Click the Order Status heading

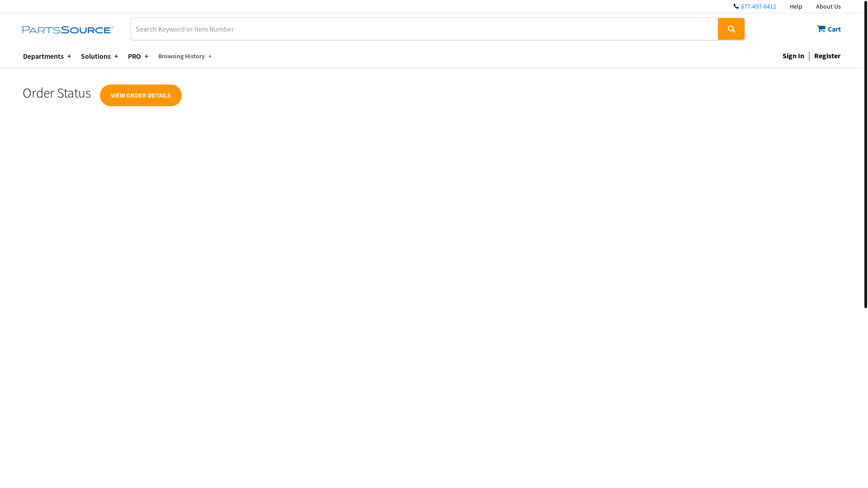point(57,93)
